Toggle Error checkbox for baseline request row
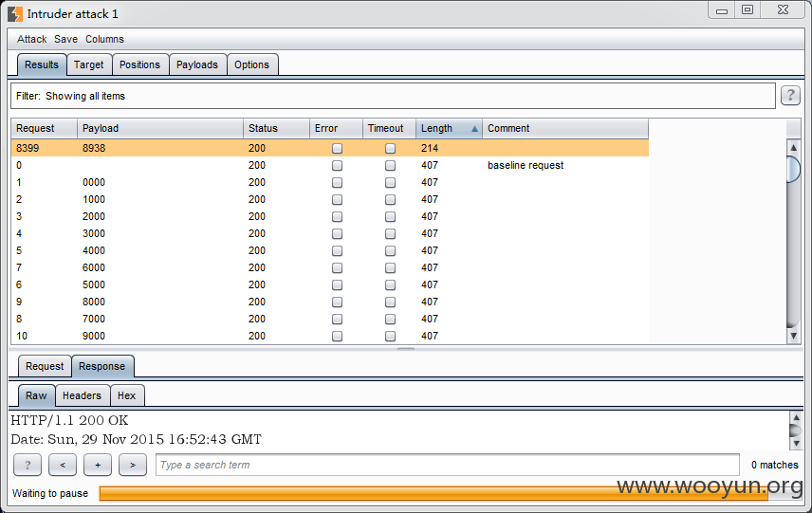This screenshot has height=513, width=812. (337, 166)
